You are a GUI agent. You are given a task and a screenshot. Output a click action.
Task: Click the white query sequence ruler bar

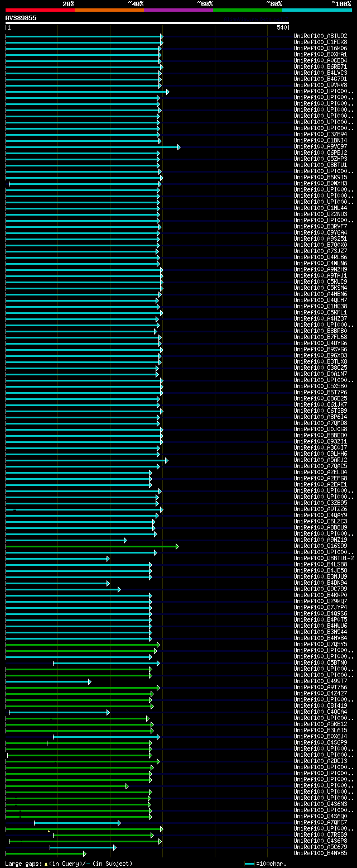coord(147,23)
